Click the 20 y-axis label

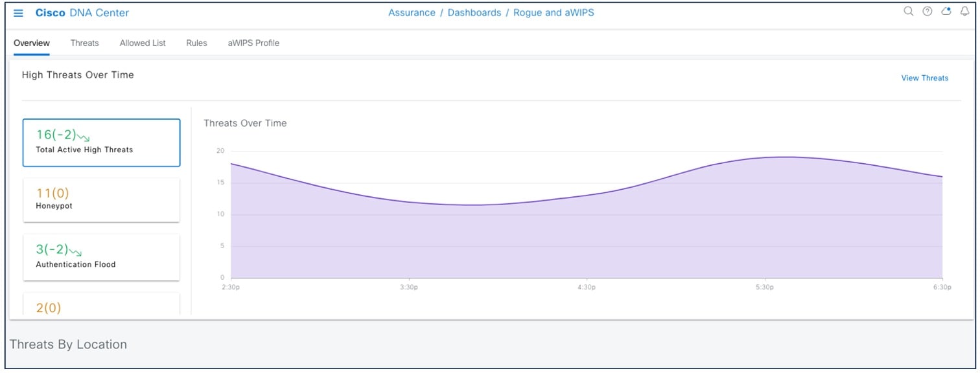(x=220, y=151)
